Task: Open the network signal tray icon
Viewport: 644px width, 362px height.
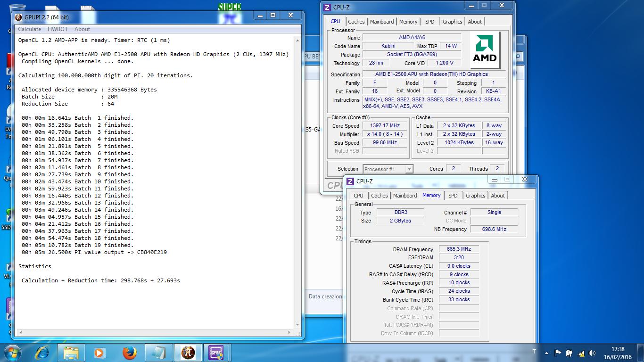Action: pos(581,353)
